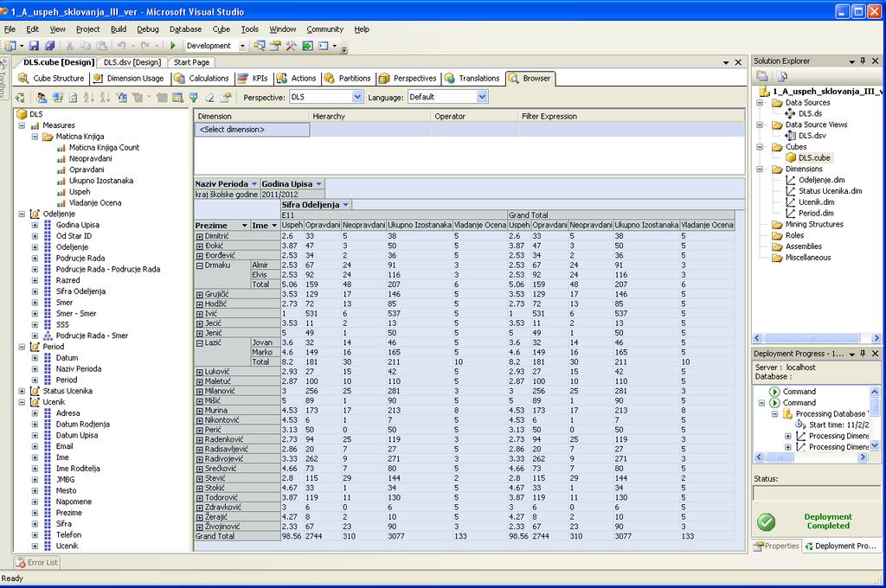Click the Status field in Deployment Progress
This screenshot has height=588, width=886.
pyautogui.click(x=817, y=494)
